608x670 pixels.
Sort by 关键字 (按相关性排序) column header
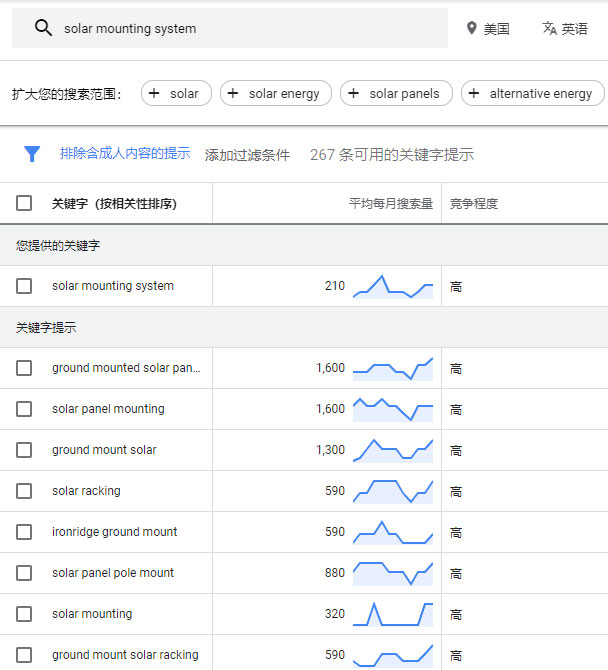(114, 203)
